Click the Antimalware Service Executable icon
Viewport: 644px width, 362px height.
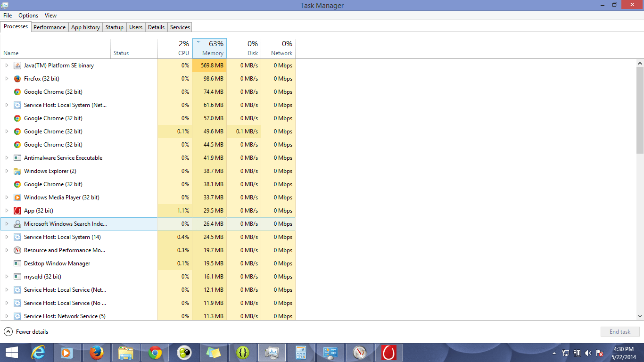pyautogui.click(x=17, y=158)
